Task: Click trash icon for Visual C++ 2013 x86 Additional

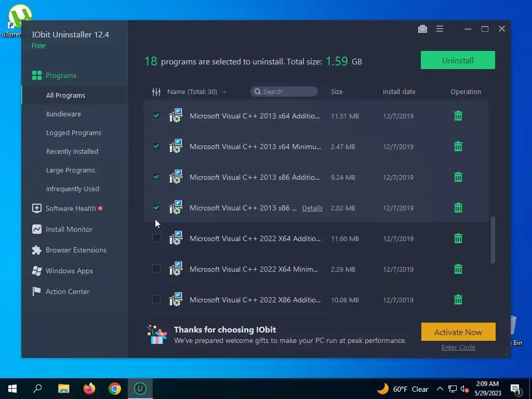Action: coord(458,177)
